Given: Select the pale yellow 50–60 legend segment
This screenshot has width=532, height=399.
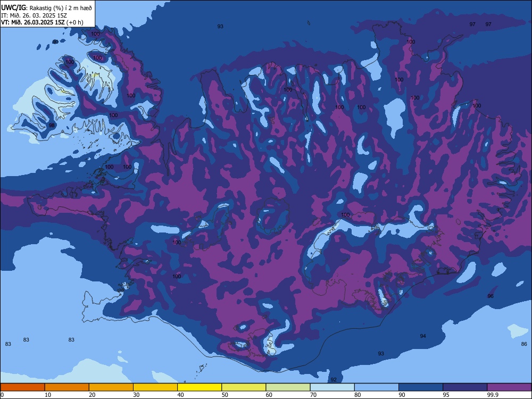Looking at the screenshot, I should tap(244, 387).
